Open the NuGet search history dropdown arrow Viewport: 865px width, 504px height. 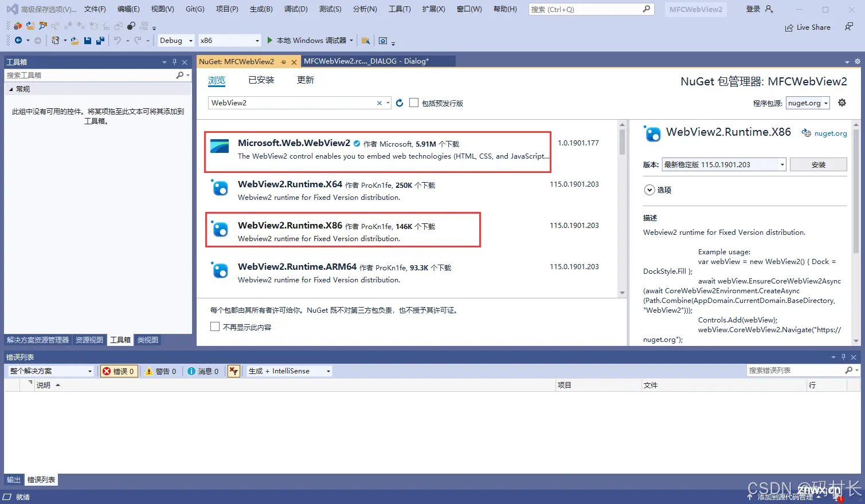388,103
